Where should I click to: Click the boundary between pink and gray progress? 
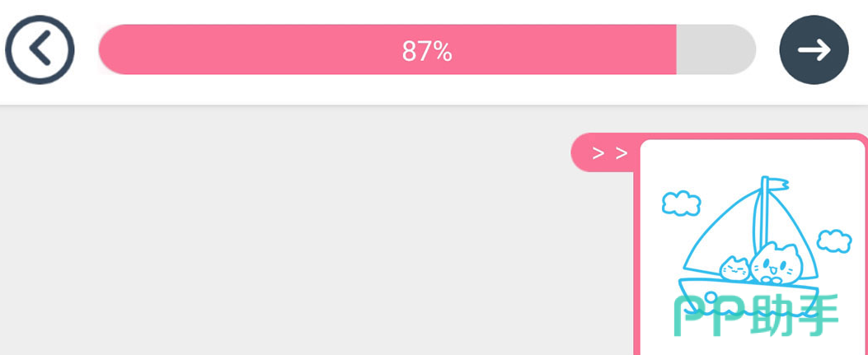[x=676, y=50]
